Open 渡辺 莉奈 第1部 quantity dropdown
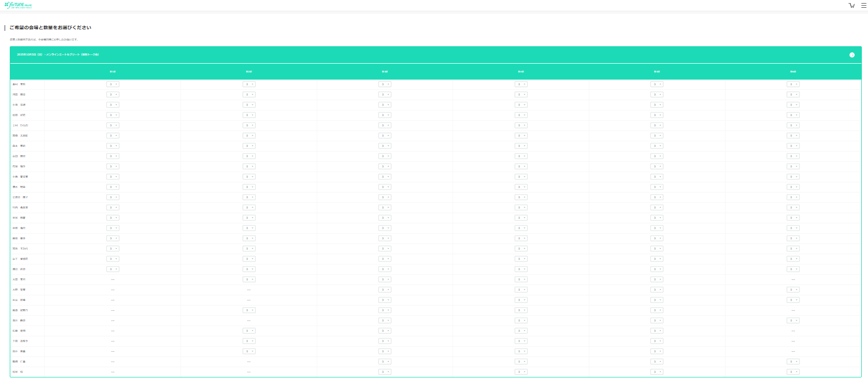The height and width of the screenshot is (379, 868). 113,269
